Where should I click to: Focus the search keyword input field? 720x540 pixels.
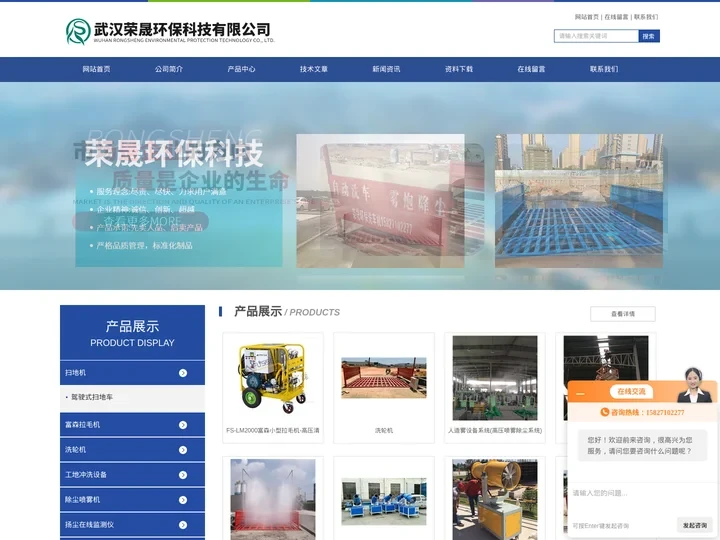click(x=596, y=36)
